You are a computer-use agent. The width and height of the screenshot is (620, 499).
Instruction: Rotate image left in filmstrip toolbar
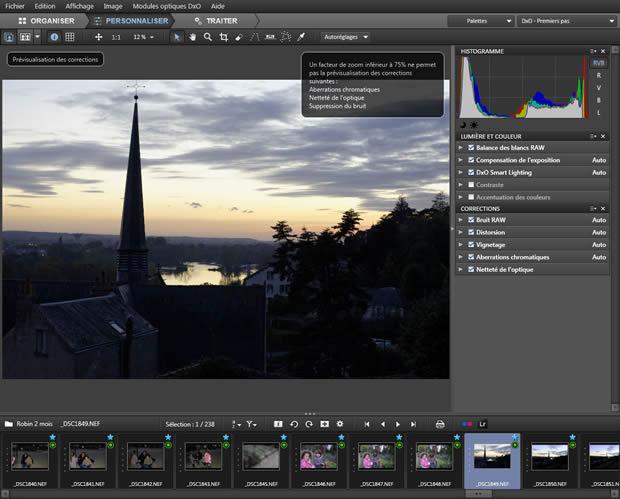[294, 424]
